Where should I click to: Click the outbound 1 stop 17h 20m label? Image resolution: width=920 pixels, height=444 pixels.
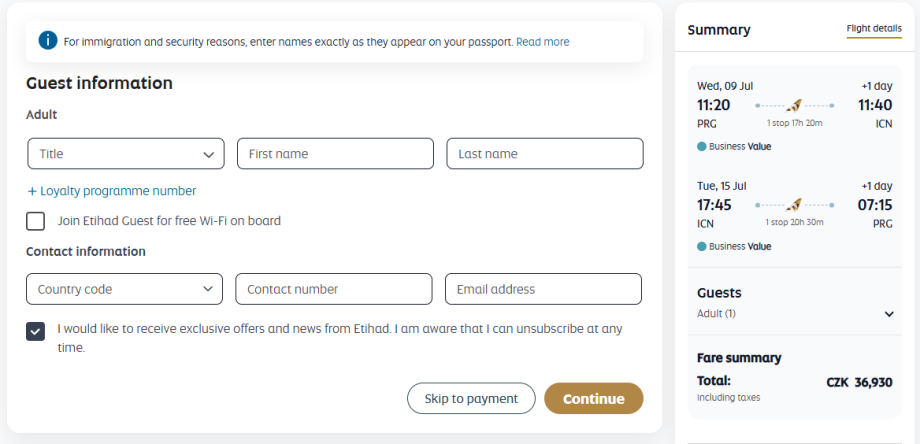click(794, 123)
